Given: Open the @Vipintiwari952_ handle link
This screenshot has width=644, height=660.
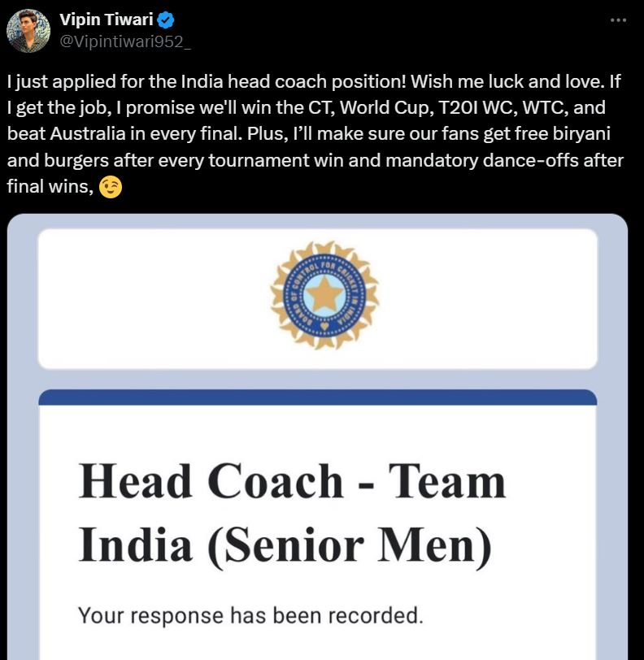Looking at the screenshot, I should 125,41.
